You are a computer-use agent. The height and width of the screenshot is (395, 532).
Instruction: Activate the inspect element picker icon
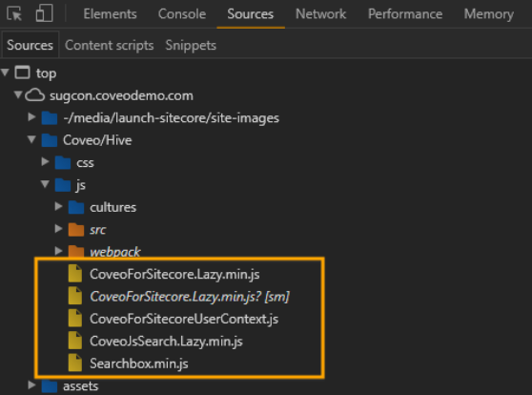click(14, 13)
